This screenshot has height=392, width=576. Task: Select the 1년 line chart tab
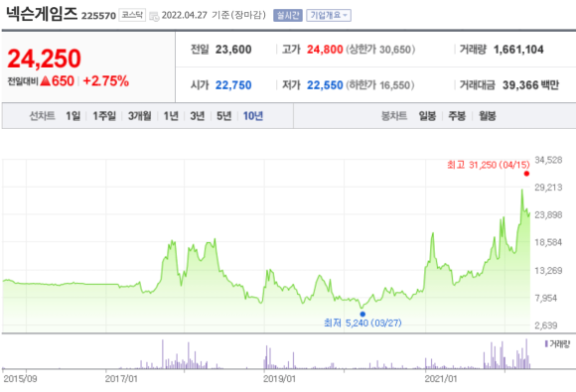(x=171, y=116)
